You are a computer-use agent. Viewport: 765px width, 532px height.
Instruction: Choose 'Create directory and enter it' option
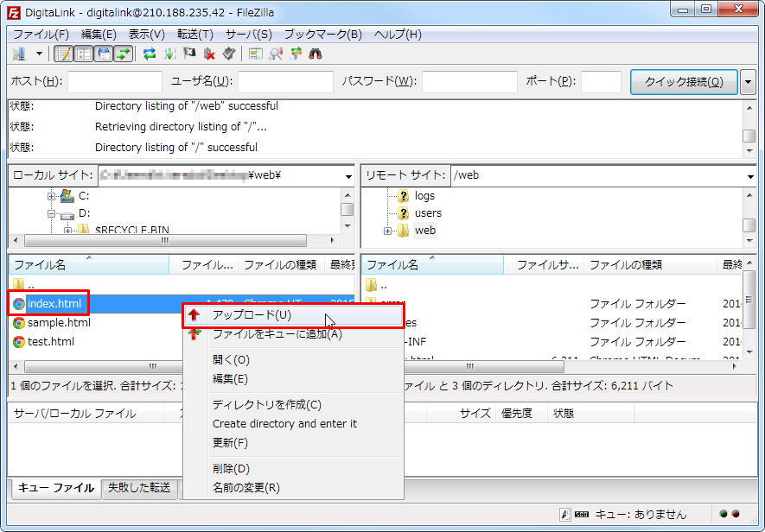pos(293,424)
